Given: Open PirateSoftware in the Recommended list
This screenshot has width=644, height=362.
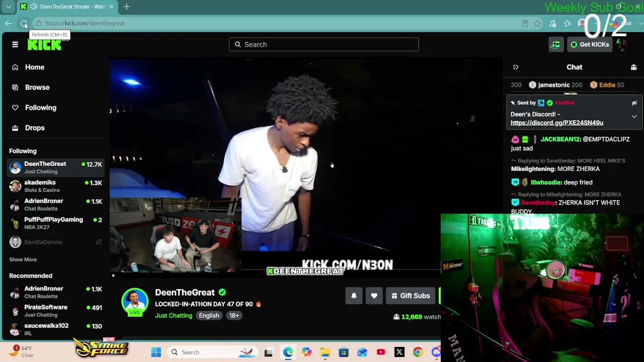Looking at the screenshot, I should click(x=55, y=311).
